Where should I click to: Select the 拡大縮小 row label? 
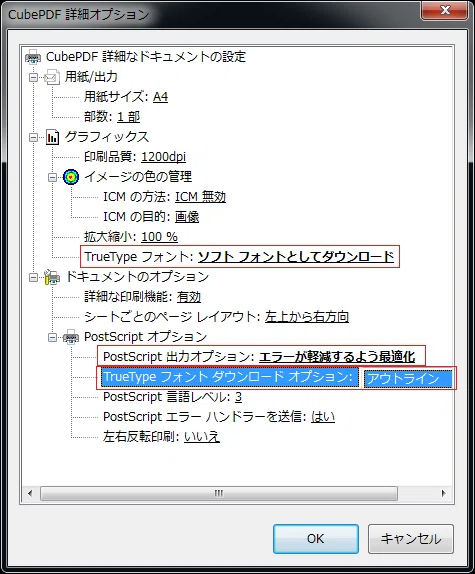point(111,237)
